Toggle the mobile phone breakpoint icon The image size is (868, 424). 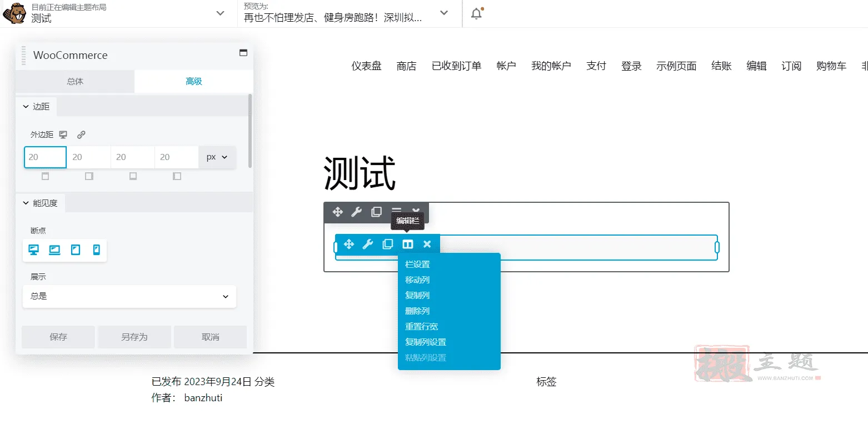click(x=97, y=250)
